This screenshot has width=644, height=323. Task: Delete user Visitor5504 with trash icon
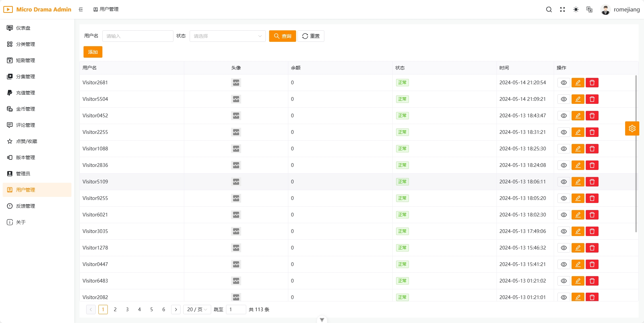point(592,99)
